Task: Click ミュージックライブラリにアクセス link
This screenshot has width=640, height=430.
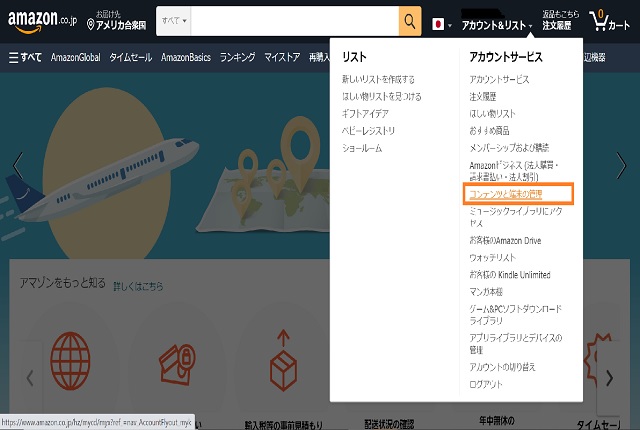Action: 516,217
